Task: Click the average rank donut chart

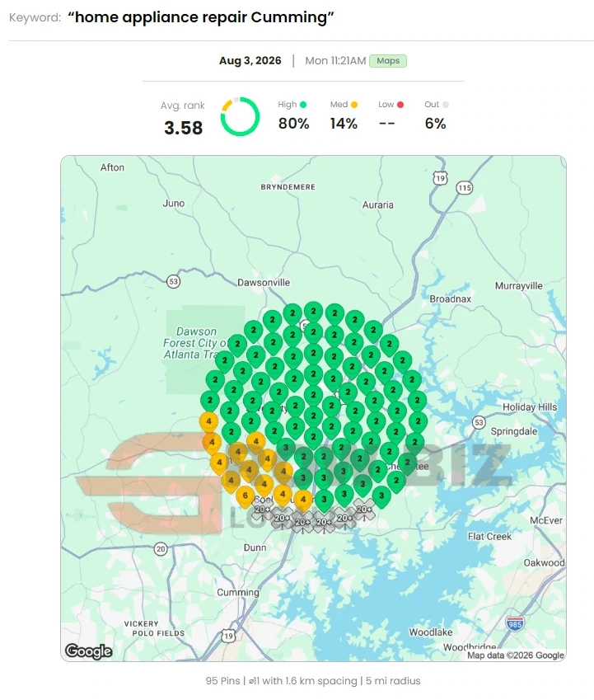Action: pyautogui.click(x=240, y=116)
